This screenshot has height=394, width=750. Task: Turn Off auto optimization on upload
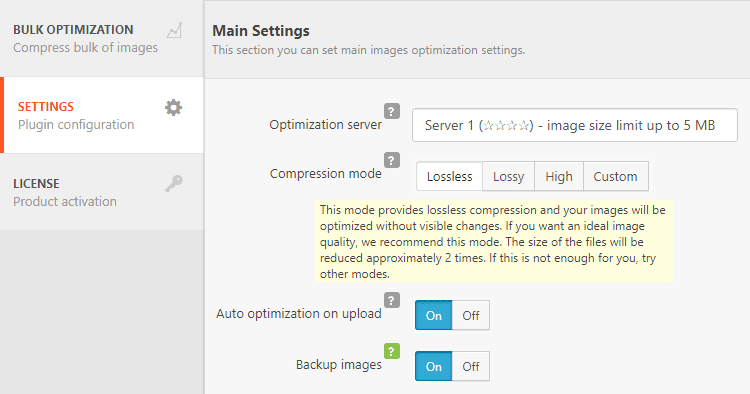[471, 316]
